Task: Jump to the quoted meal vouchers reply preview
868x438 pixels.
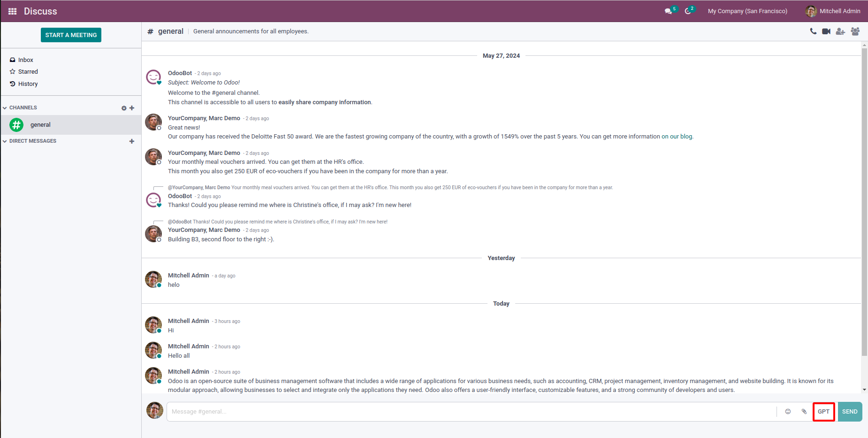Action: point(390,188)
